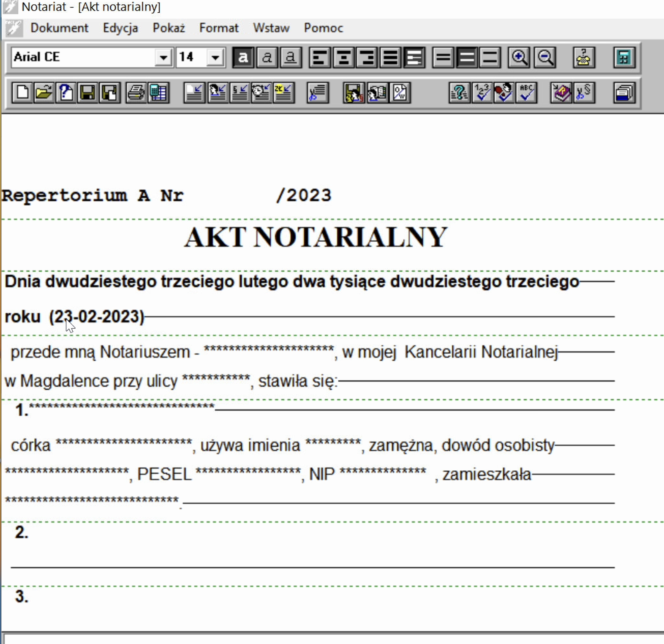Click the insert person data icon
The height and width of the screenshot is (644, 664).
click(217, 93)
